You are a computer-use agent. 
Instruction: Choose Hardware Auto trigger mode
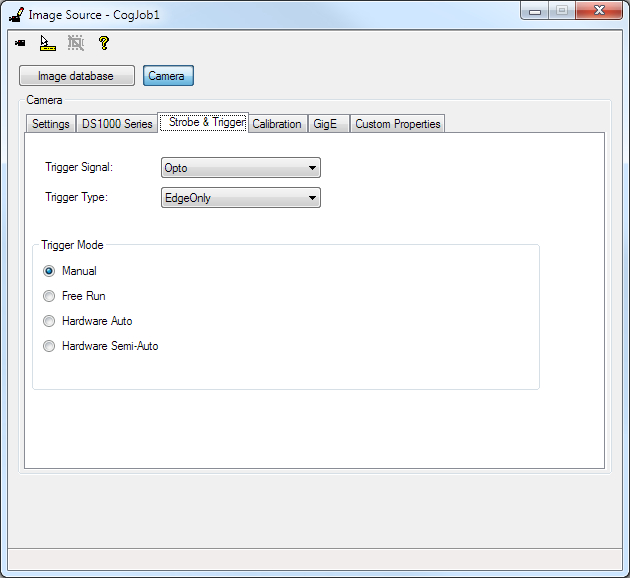pos(49,321)
